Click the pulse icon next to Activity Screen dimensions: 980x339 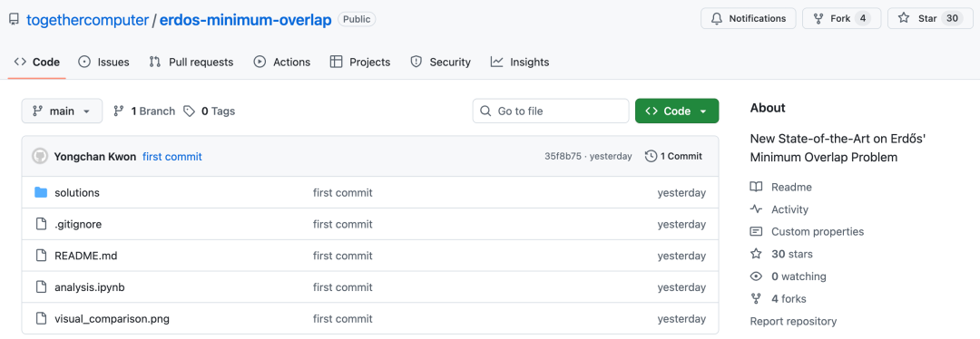coord(756,209)
